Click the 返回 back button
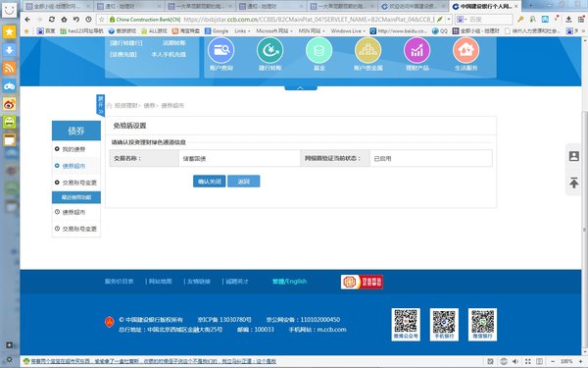This screenshot has height=368, width=588. 244,182
